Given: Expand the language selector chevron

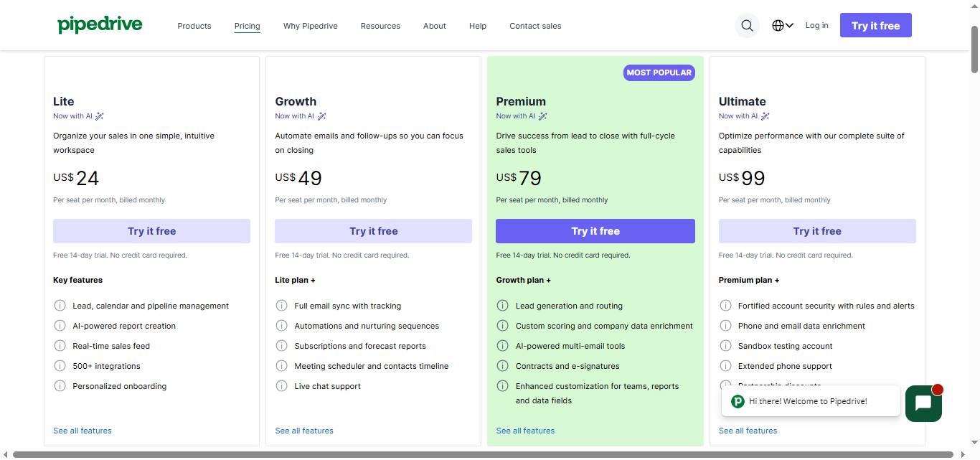Looking at the screenshot, I should (x=789, y=25).
